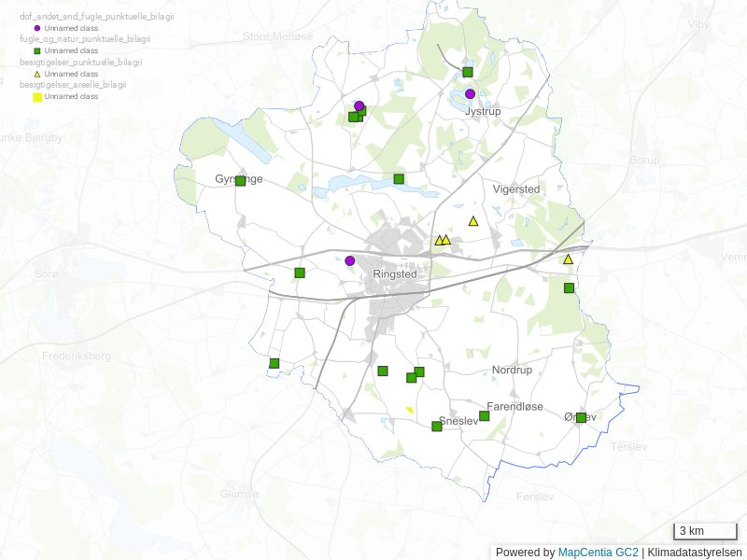747x560 pixels.
Task: Click the yellow triangle on the eastern boundary
Action: (x=568, y=259)
